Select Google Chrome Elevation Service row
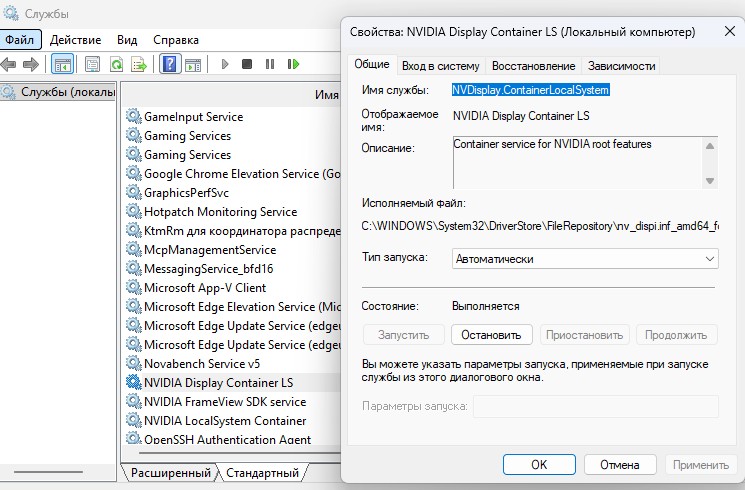The height and width of the screenshot is (490, 745). coord(233,173)
